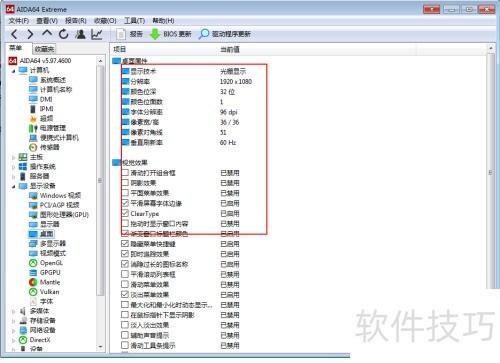Toggle the 平面菜单效果 checkbox
The image size is (500, 363).
125,193
